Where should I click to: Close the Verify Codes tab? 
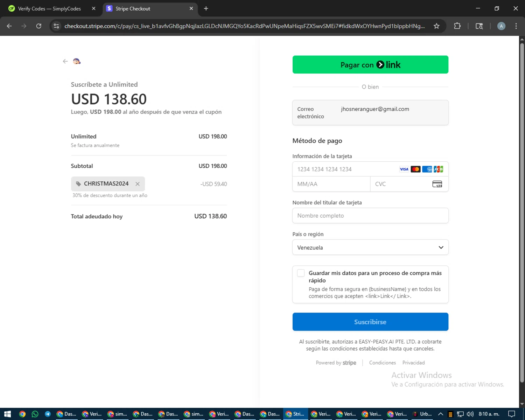93,8
